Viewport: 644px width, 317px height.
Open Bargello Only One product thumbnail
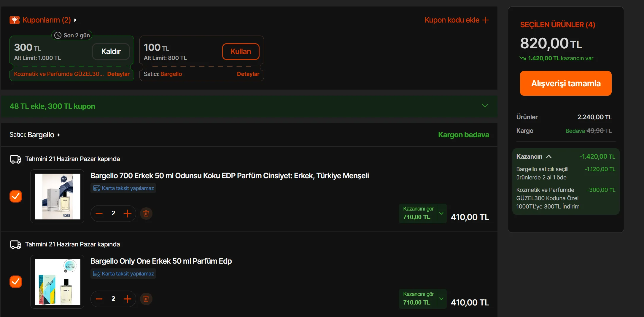pos(57,282)
